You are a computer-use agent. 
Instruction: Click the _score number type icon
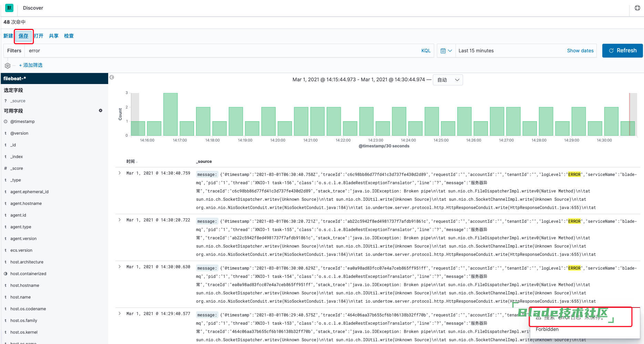[6, 168]
